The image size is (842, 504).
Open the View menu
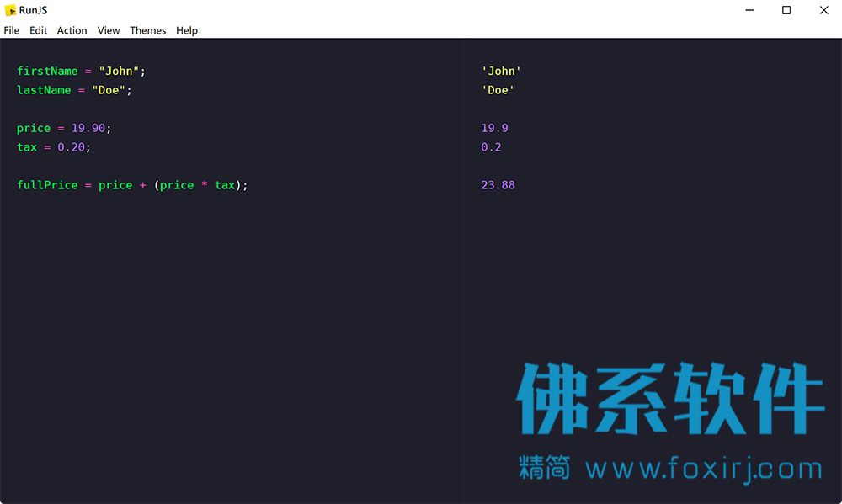pyautogui.click(x=109, y=30)
